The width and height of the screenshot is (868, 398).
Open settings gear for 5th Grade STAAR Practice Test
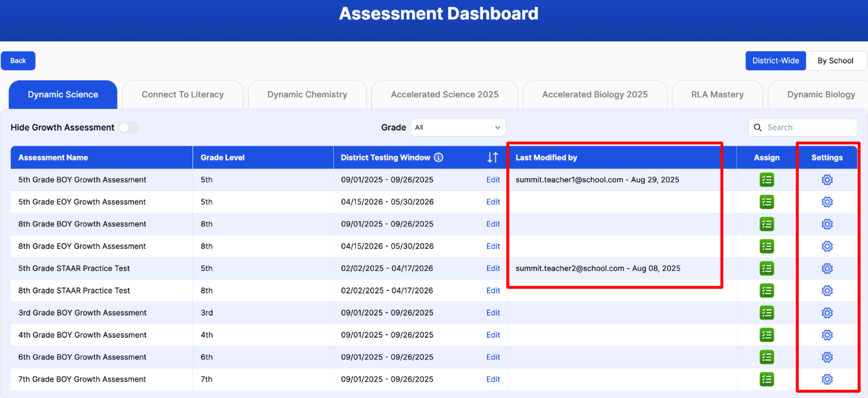(827, 268)
